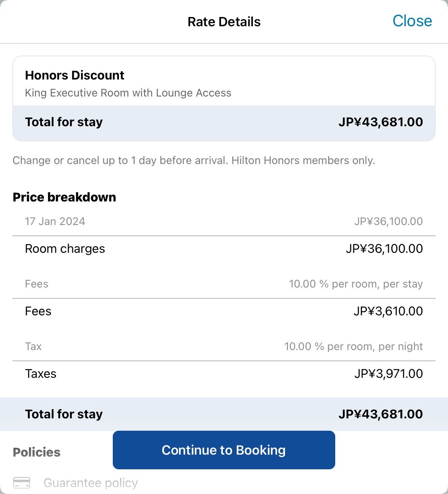Click the 10.00 % per room, per night note

coord(353,347)
